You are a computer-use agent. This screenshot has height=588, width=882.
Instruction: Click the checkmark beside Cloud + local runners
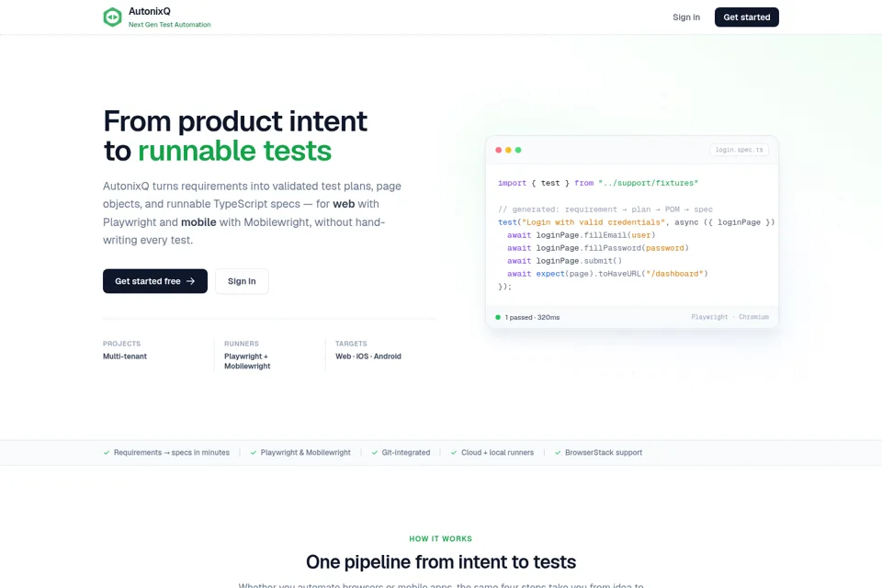tap(454, 453)
